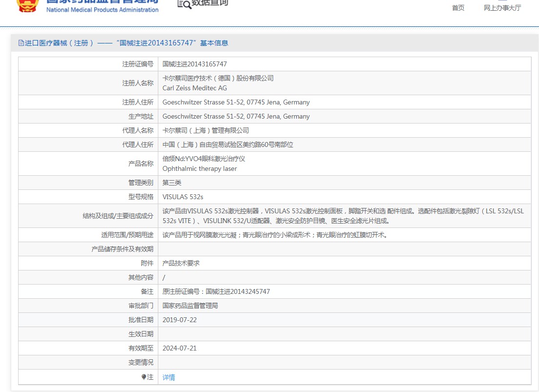539x392 pixels.
Task: Select 卡尔蔡司医疗技术（德国）股份有限公司 text
Action: pyautogui.click(x=218, y=78)
